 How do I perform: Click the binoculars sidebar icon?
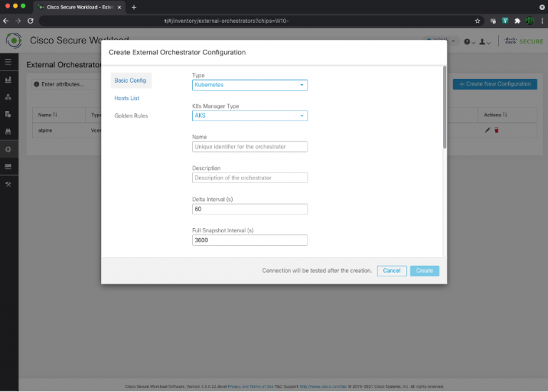pyautogui.click(x=8, y=131)
